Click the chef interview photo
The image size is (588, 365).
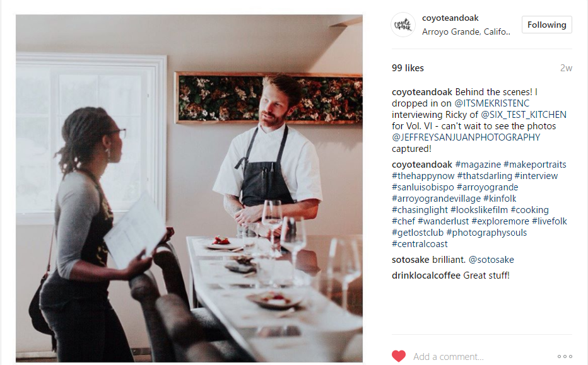(189, 188)
